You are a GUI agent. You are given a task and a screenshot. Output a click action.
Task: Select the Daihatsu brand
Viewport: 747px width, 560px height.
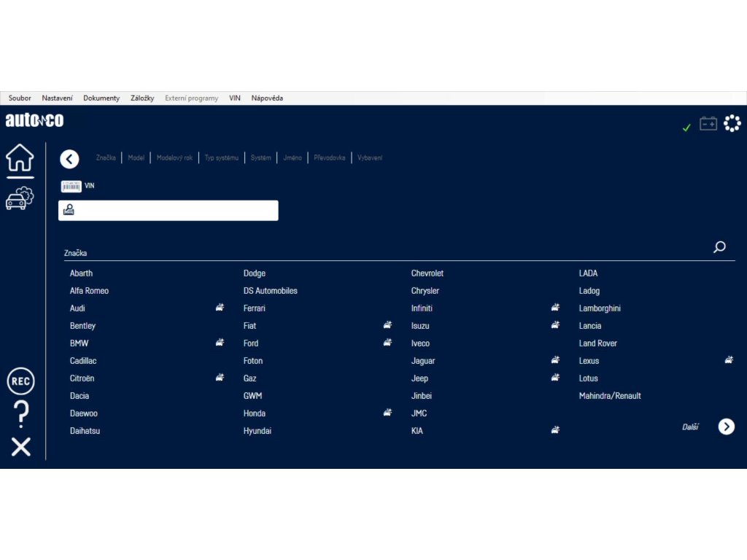click(x=85, y=431)
